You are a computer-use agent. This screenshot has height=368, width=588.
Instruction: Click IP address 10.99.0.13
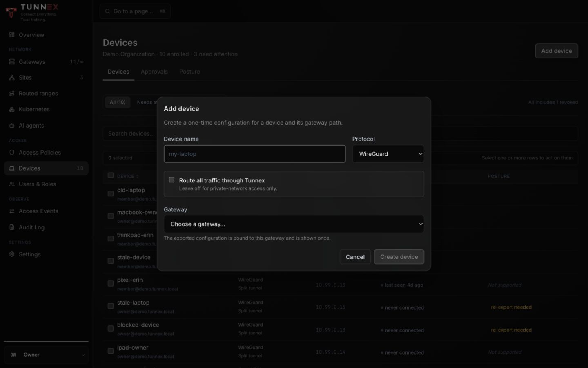pos(330,285)
